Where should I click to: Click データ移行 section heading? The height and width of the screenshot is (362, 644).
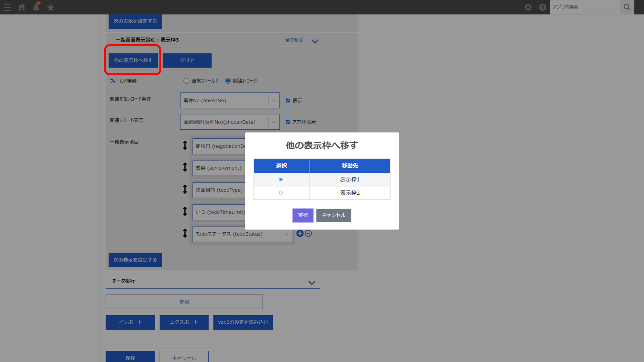(x=123, y=281)
